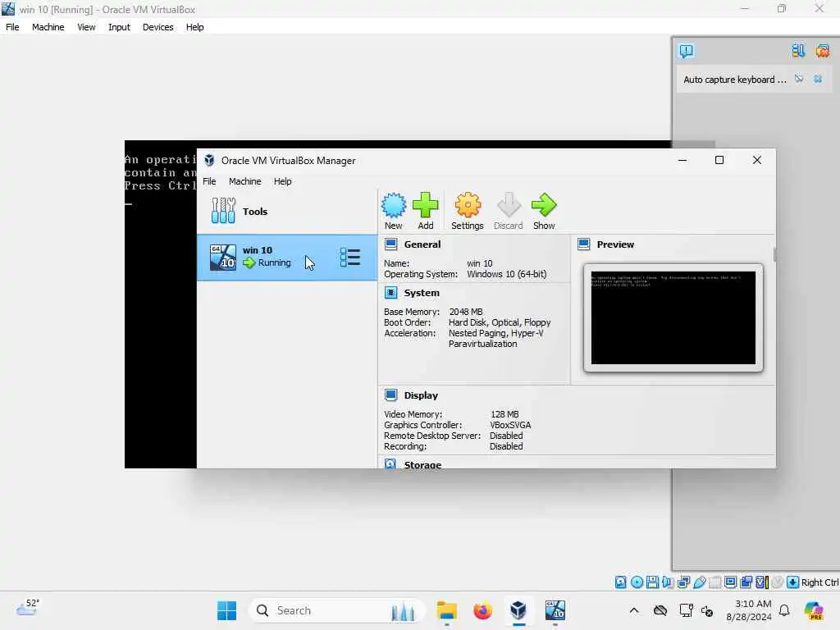Select the Tools item in the Manager sidebar
Image resolution: width=840 pixels, height=630 pixels.
(x=287, y=211)
